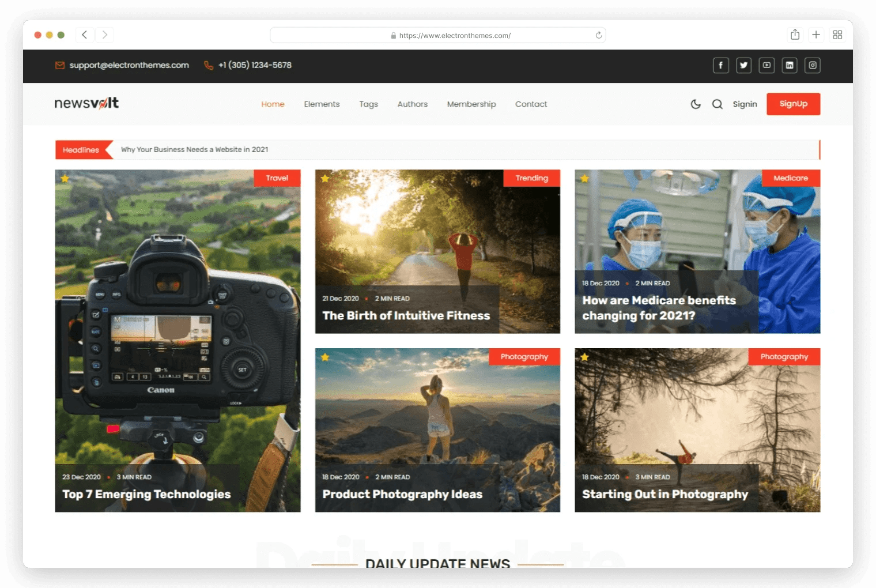The width and height of the screenshot is (876, 588).
Task: Open the Elements menu
Action: click(322, 104)
